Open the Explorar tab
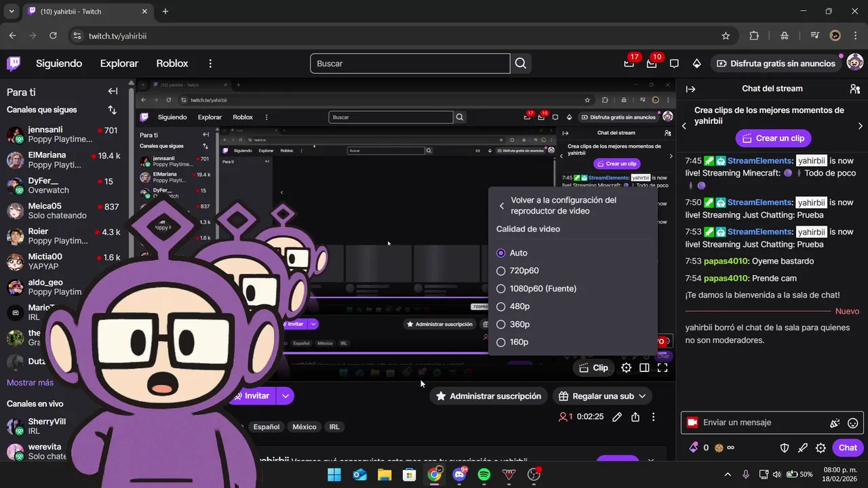The width and height of the screenshot is (868, 488). (x=119, y=64)
